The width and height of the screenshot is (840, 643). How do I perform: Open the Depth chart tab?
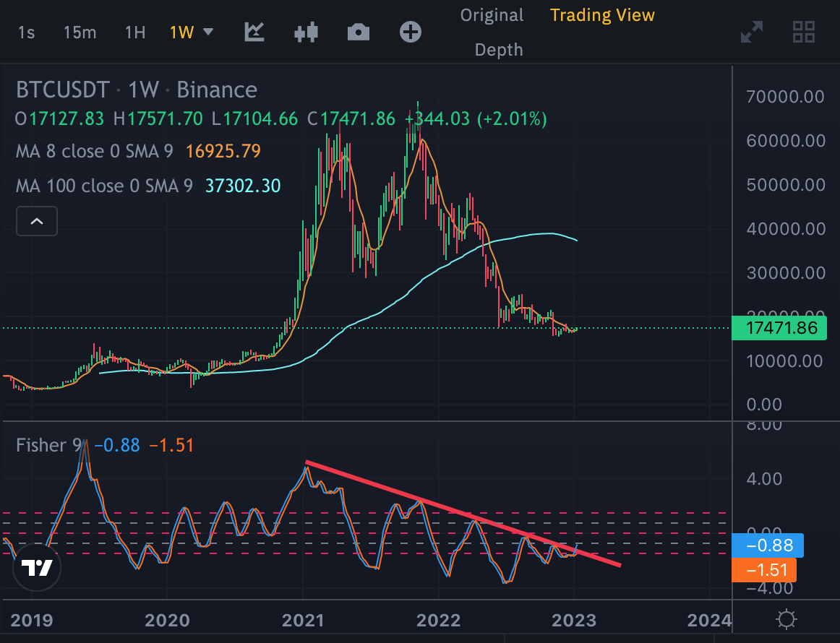pos(499,50)
